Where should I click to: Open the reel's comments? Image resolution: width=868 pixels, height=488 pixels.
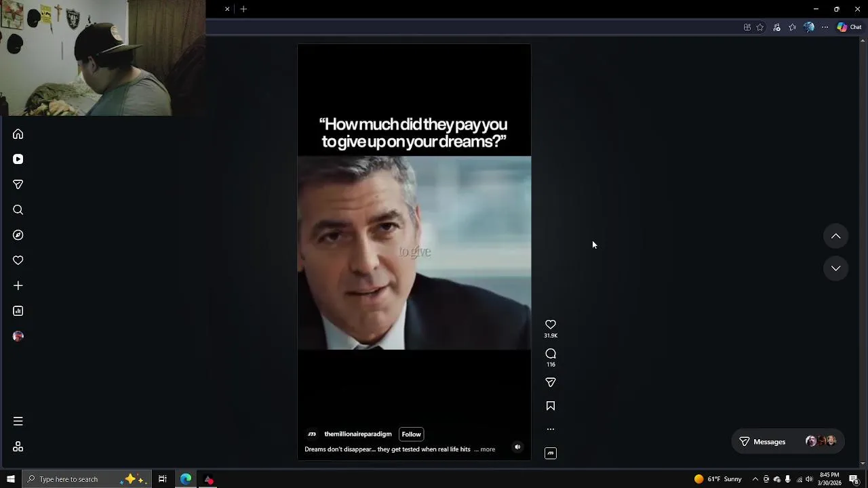click(x=551, y=354)
